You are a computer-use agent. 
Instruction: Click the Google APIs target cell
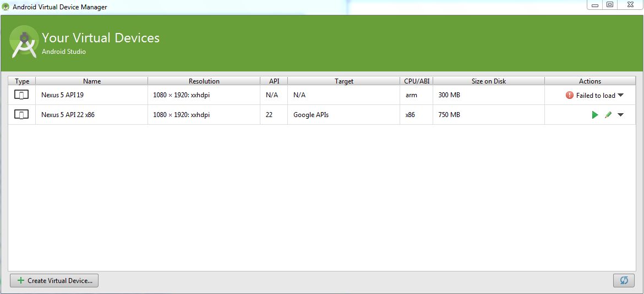tap(344, 115)
